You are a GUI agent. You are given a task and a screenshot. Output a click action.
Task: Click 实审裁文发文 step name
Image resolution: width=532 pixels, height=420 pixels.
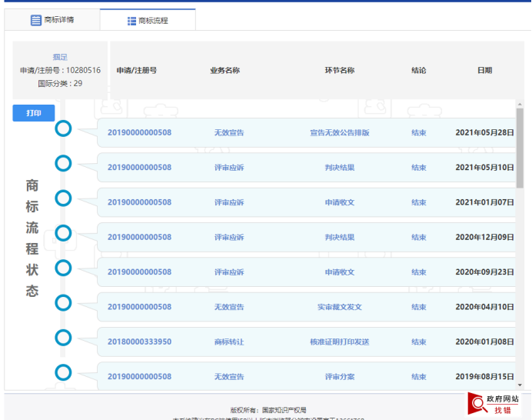[x=340, y=307]
